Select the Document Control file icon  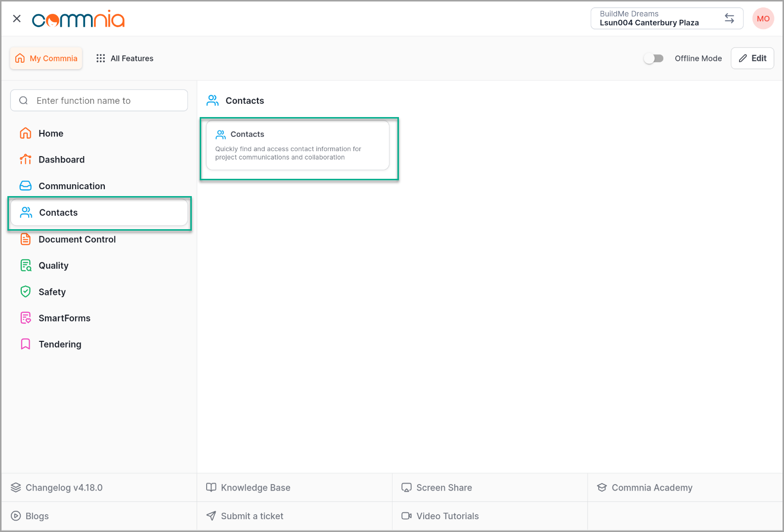tap(25, 239)
